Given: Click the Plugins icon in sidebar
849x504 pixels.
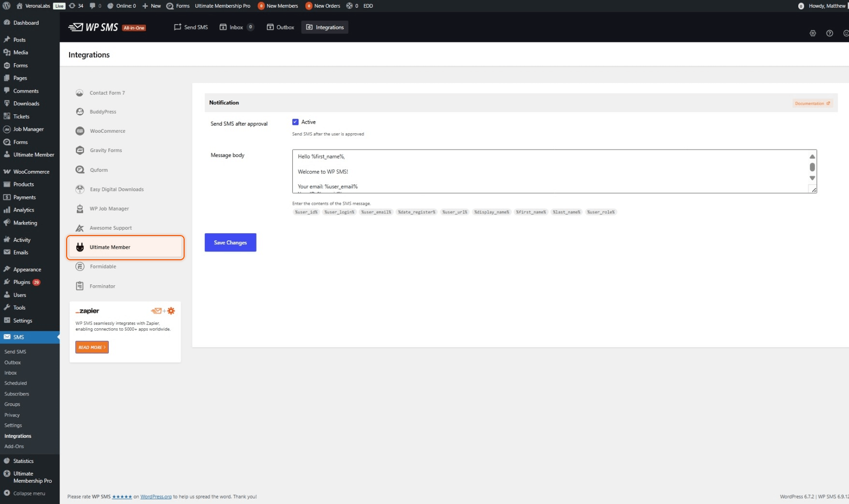Looking at the screenshot, I should coord(7,282).
